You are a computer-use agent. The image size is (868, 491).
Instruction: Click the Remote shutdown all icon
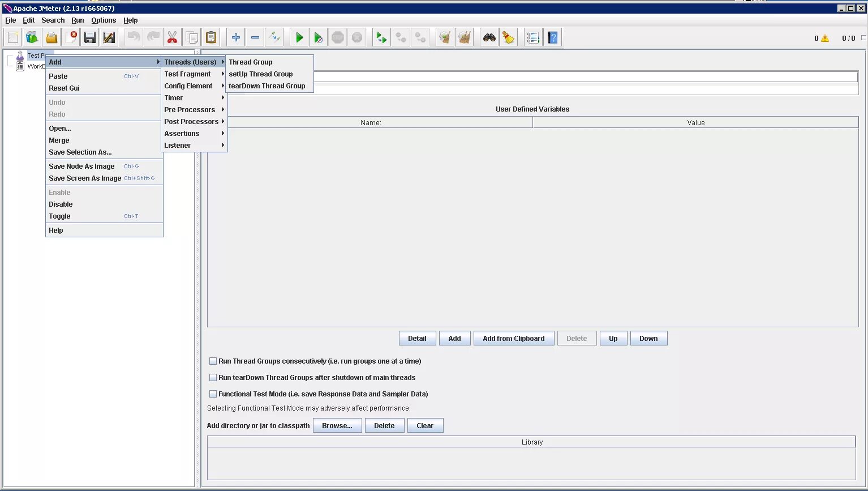(x=420, y=38)
